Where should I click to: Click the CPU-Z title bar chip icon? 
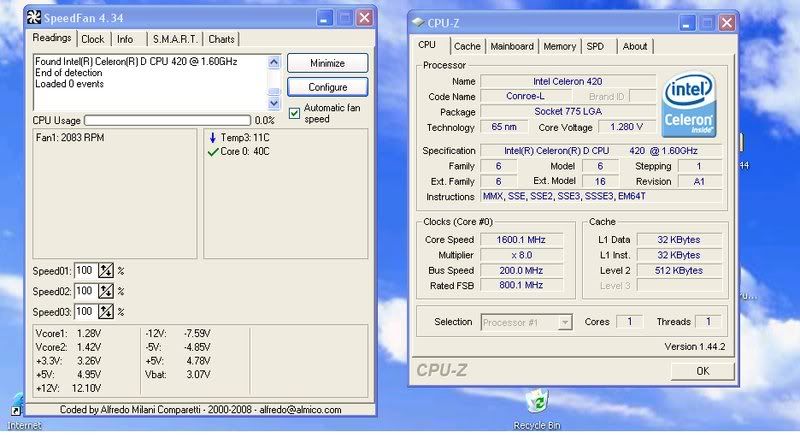[x=418, y=22]
